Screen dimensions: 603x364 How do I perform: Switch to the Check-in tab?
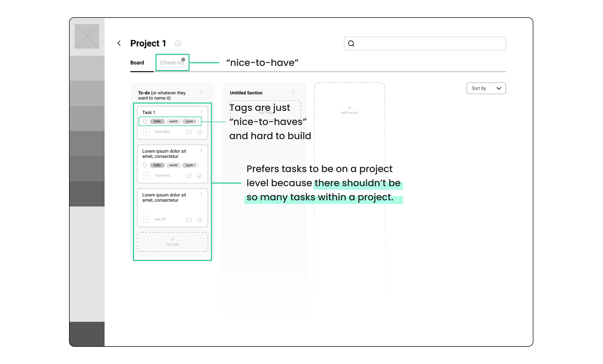click(171, 63)
